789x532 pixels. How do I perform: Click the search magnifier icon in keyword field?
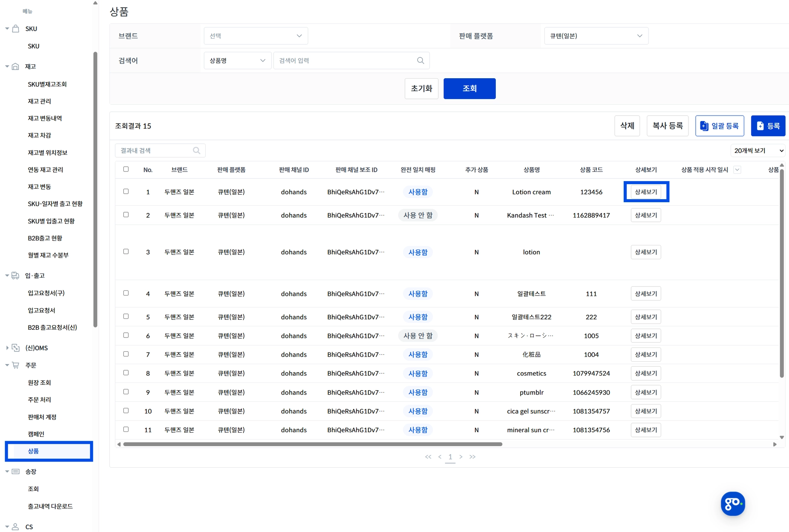(420, 60)
